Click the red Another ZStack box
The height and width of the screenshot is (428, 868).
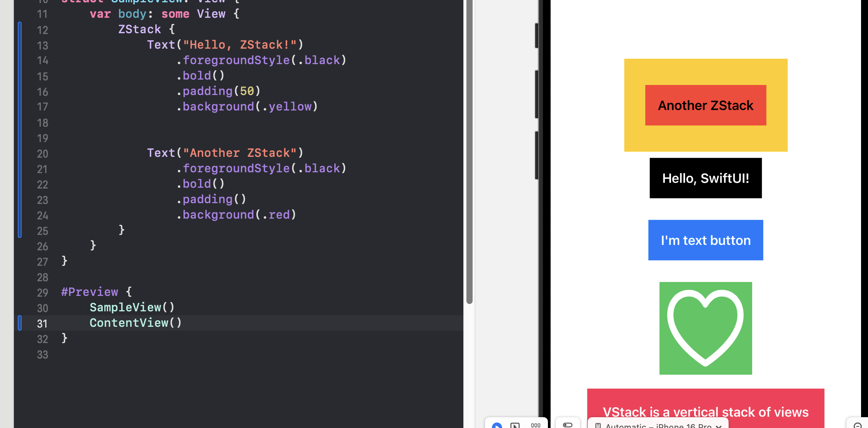pyautogui.click(x=705, y=105)
